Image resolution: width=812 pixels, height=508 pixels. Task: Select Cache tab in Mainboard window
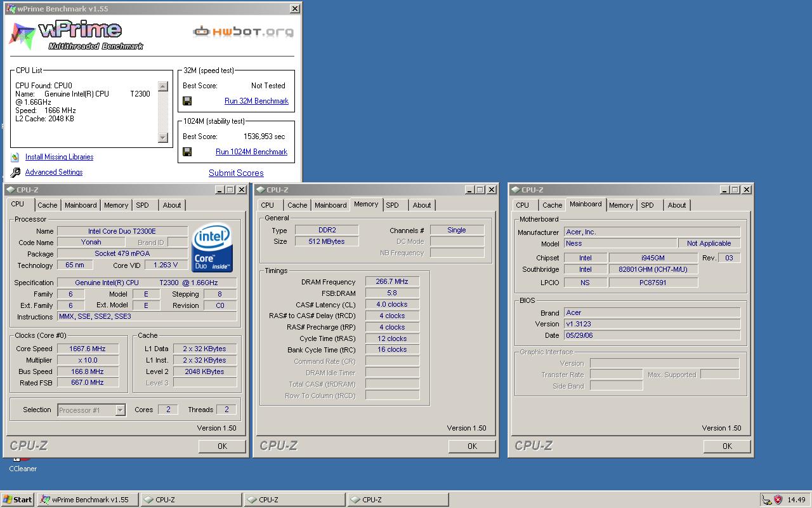pyautogui.click(x=553, y=205)
